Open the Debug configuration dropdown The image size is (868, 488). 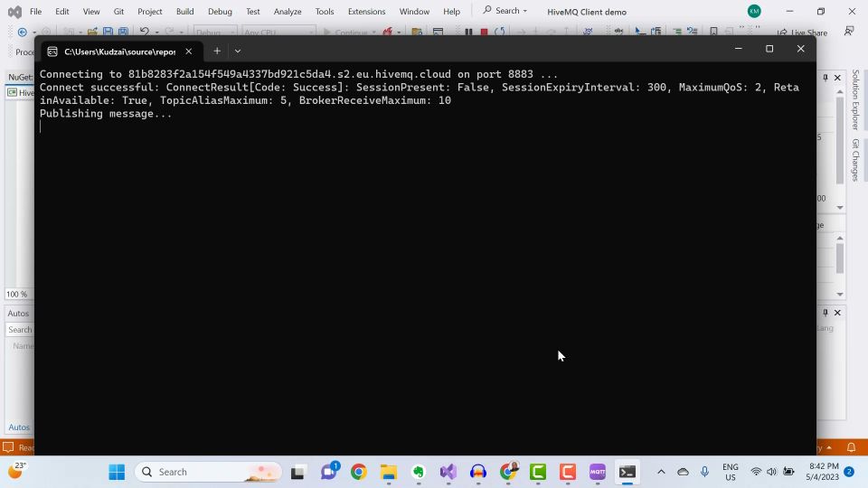point(215,33)
